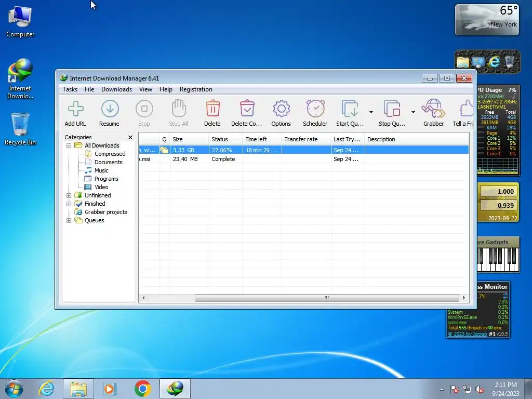The height and width of the screenshot is (399, 532).
Task: Open the Stop Queue dropdown arrow
Action: click(x=413, y=112)
